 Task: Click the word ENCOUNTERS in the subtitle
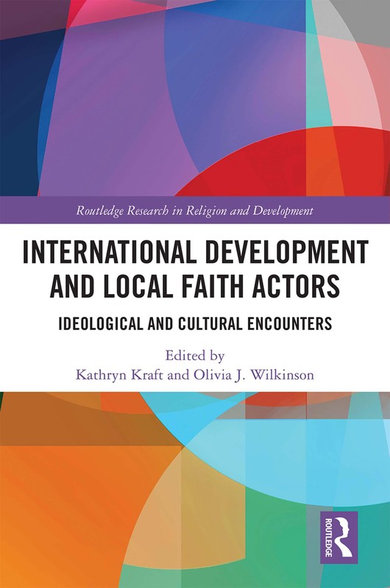(289, 323)
